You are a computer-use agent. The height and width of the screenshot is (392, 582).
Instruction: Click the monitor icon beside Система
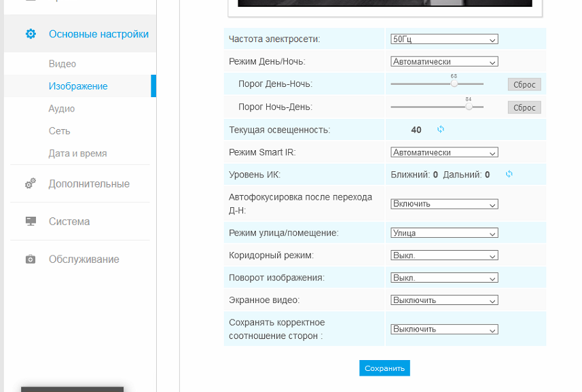click(x=31, y=221)
